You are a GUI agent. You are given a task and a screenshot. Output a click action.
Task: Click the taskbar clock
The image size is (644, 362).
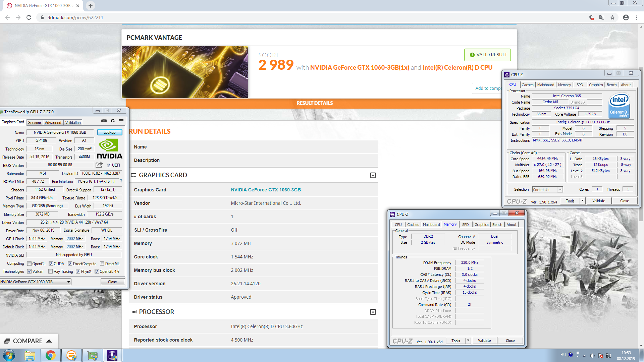point(626,356)
